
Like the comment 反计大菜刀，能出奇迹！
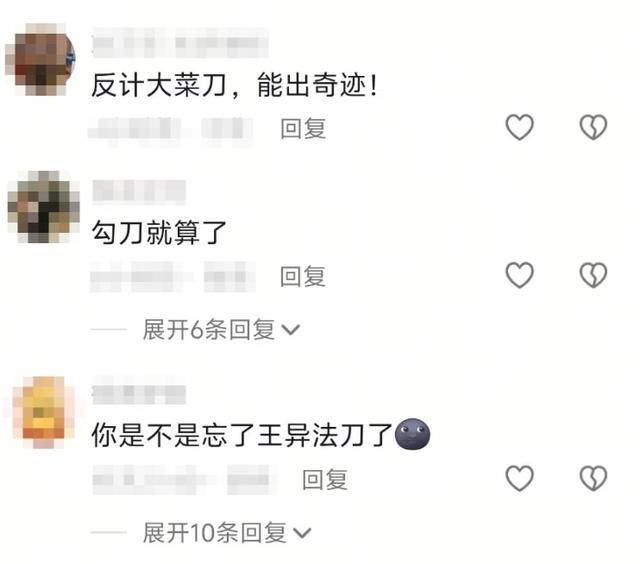coord(519,127)
